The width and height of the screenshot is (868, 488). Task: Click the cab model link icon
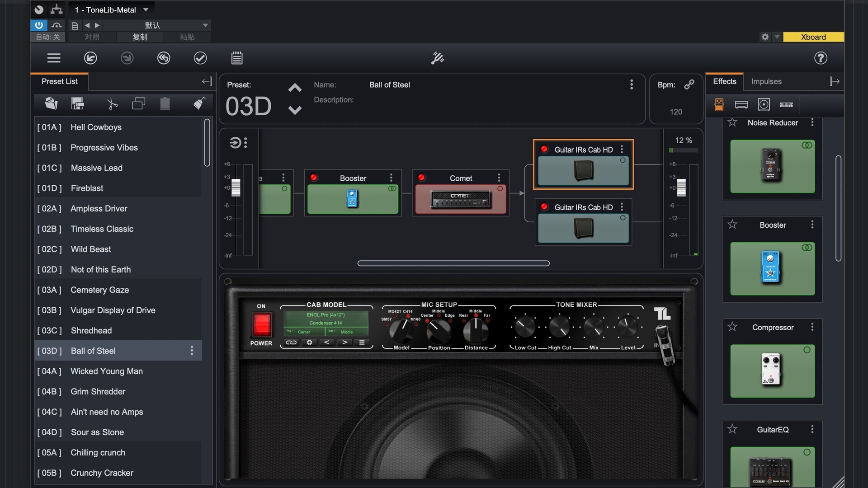291,342
